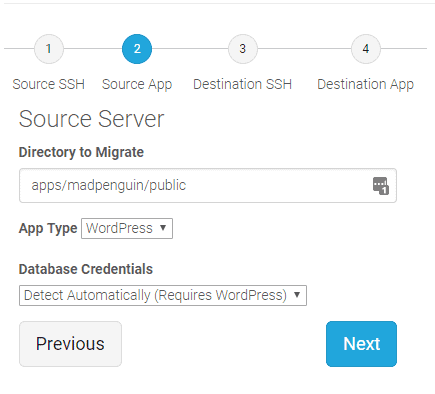Open the App Type WordPress dropdown
Image resolution: width=435 pixels, height=394 pixels.
point(127,228)
